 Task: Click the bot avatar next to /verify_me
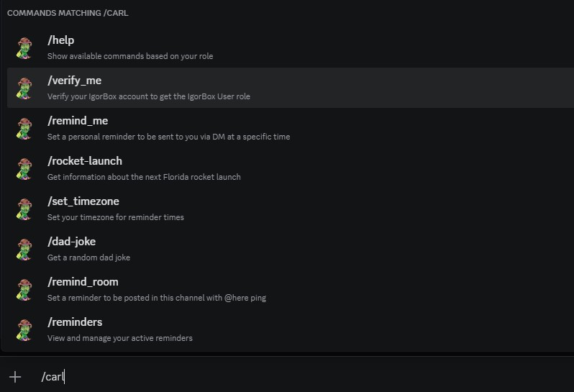tap(24, 88)
